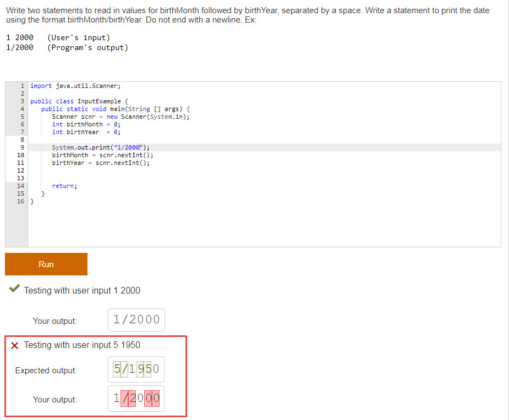
Task: Click the passed output box 1/2000
Action: pos(136,320)
